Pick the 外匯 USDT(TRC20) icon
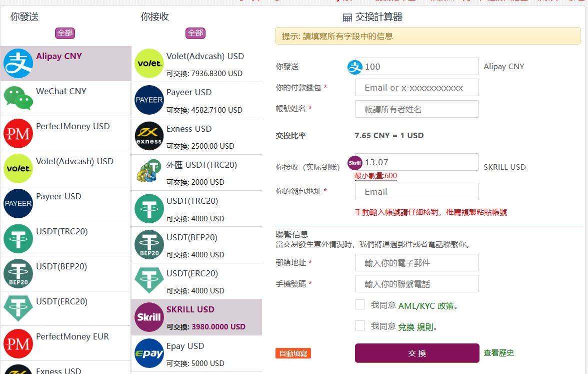 coord(149,171)
